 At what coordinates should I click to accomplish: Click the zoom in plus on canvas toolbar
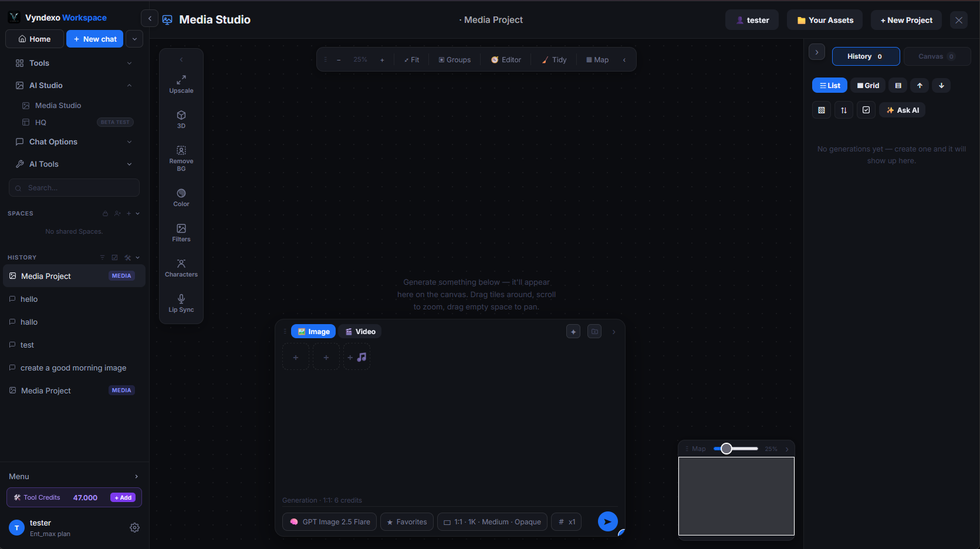point(382,60)
